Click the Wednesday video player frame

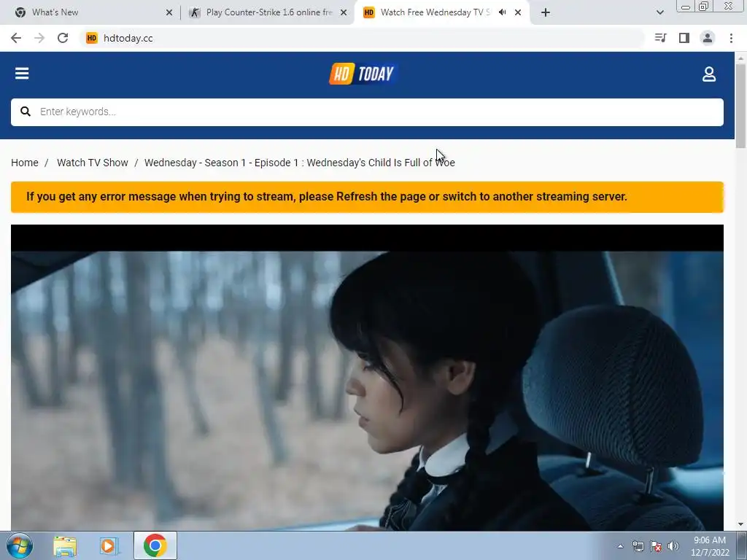click(x=368, y=378)
